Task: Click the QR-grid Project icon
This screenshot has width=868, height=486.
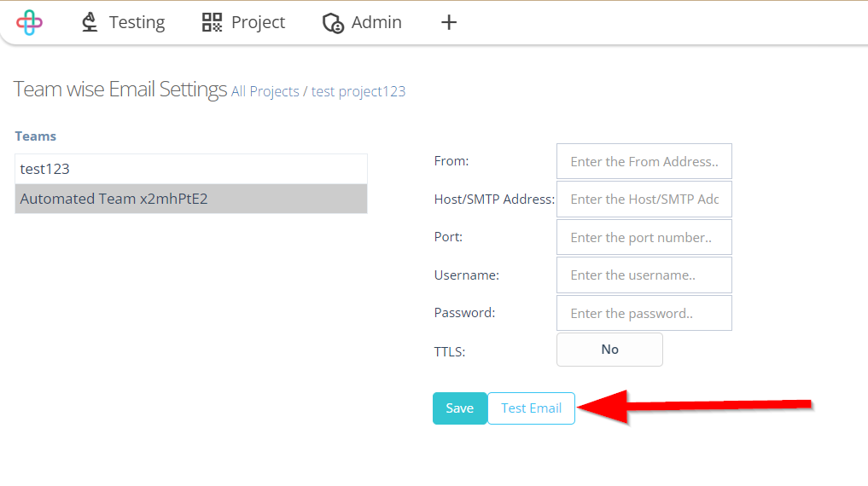Action: coord(212,22)
